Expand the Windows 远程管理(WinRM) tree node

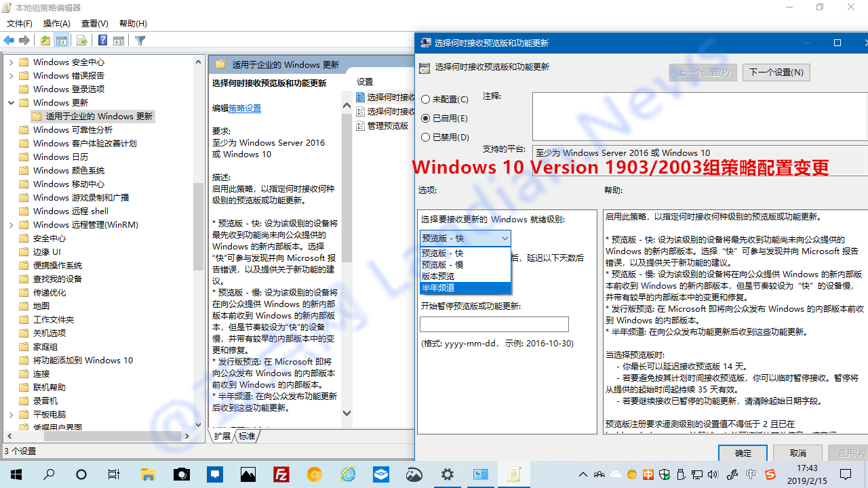tap(12, 224)
